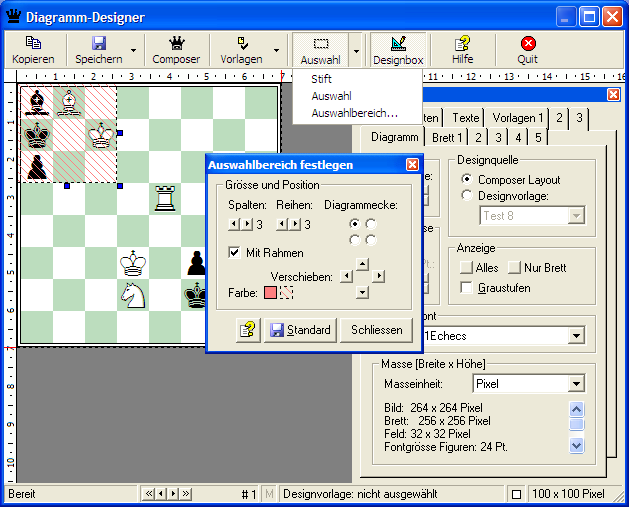Image resolution: width=629 pixels, height=507 pixels.
Task: Open the Composer chess king tool
Action: [176, 44]
